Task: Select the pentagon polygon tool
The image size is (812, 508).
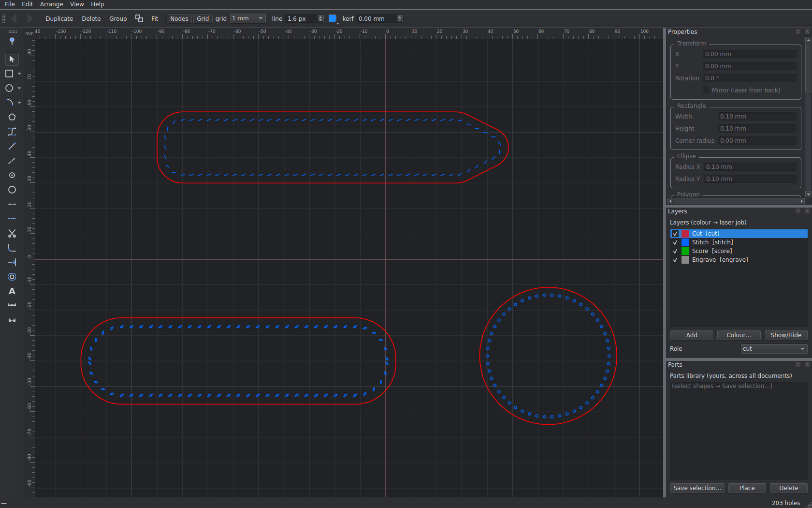Action: coord(12,117)
